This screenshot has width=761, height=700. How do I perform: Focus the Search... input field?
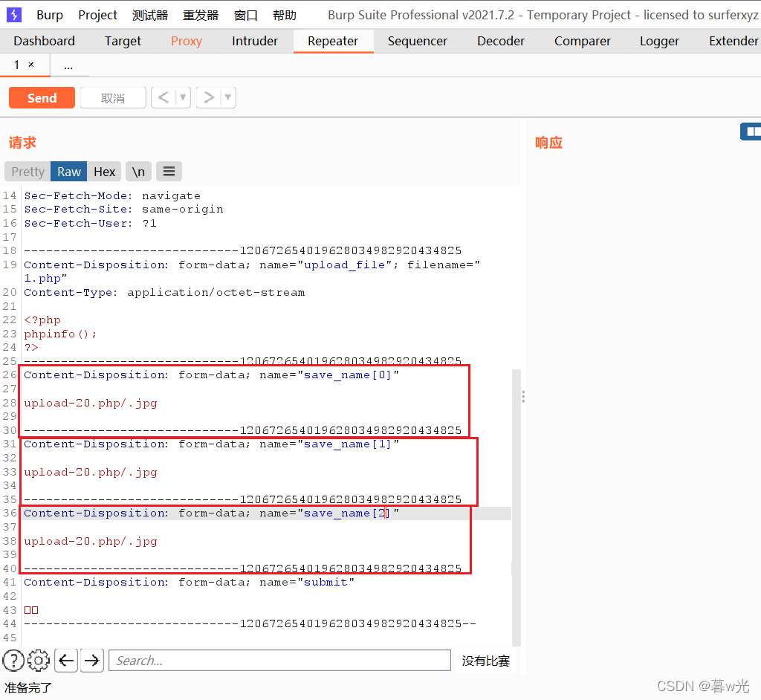[279, 661]
